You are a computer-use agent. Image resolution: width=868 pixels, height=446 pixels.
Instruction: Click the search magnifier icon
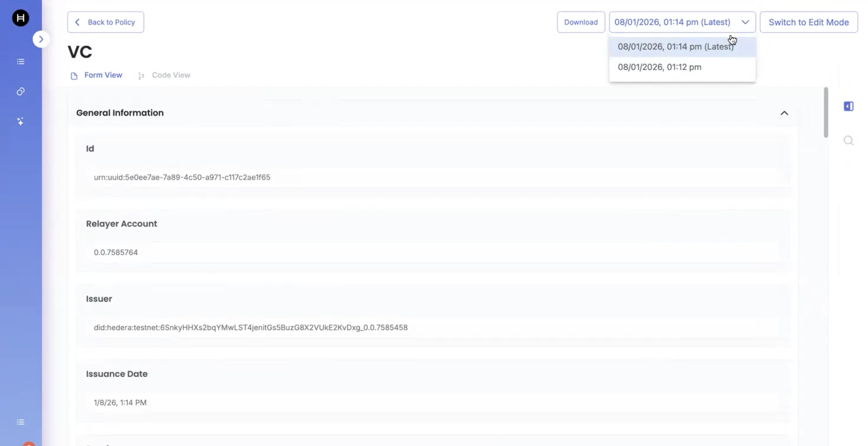[x=848, y=141]
